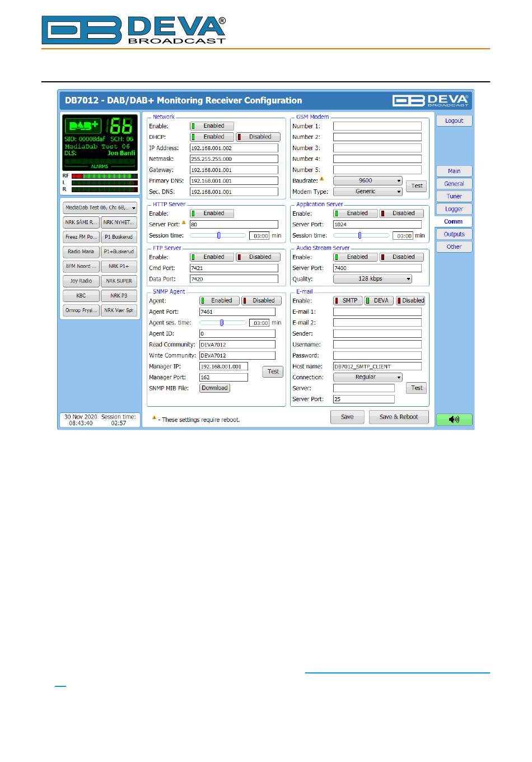Open the Logger tab
This screenshot has width=532, height=762.
(x=454, y=209)
